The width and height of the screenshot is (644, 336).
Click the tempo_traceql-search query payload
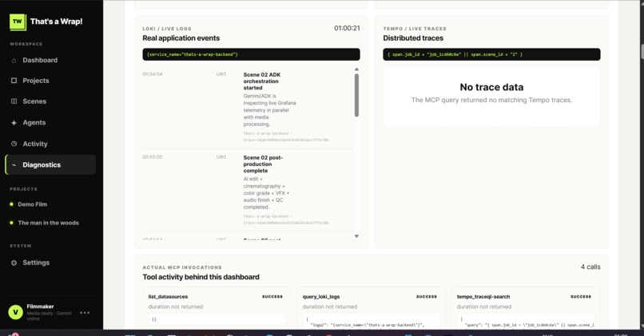coord(525,322)
